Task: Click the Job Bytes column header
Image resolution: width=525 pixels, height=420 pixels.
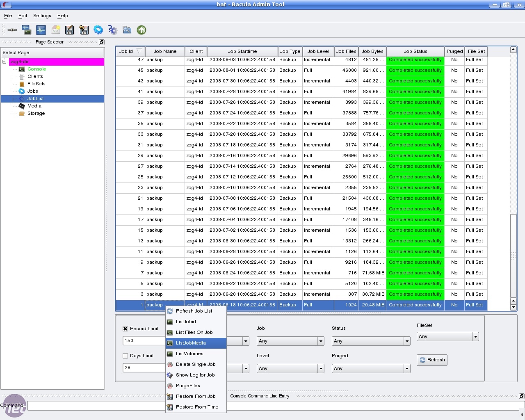Action: pyautogui.click(x=372, y=51)
